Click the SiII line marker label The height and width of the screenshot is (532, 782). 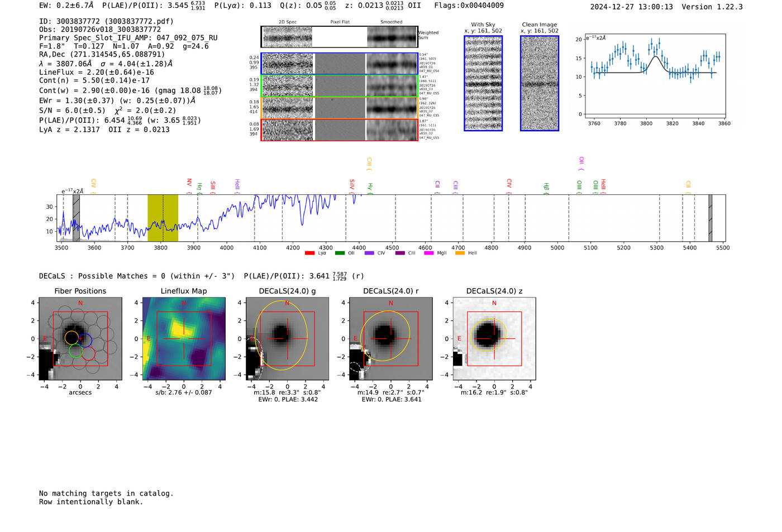213,186
